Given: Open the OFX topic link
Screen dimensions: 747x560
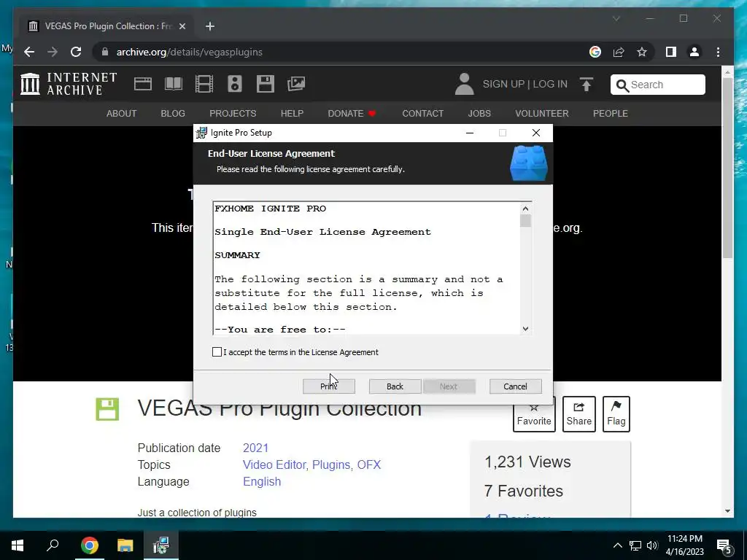Looking at the screenshot, I should 369,464.
